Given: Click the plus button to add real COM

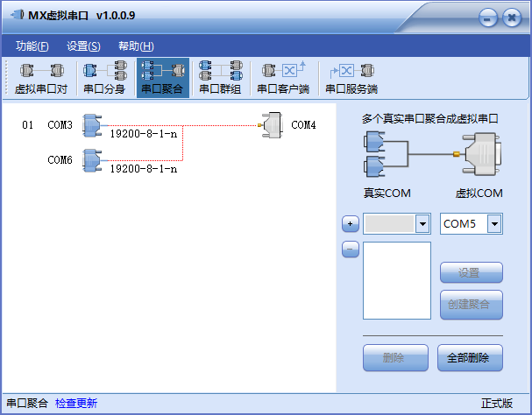Looking at the screenshot, I should (x=351, y=224).
